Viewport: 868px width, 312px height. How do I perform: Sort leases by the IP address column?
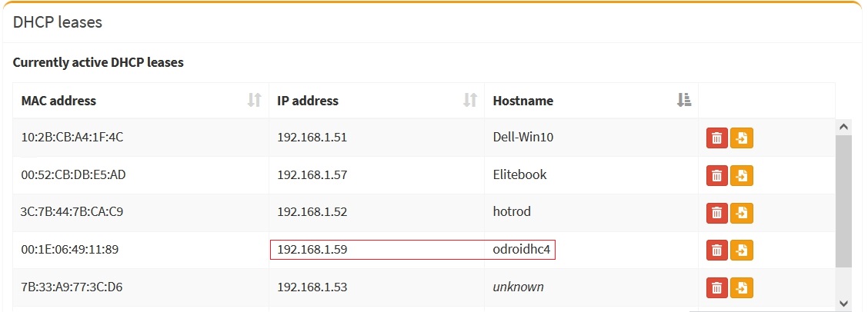tap(469, 101)
